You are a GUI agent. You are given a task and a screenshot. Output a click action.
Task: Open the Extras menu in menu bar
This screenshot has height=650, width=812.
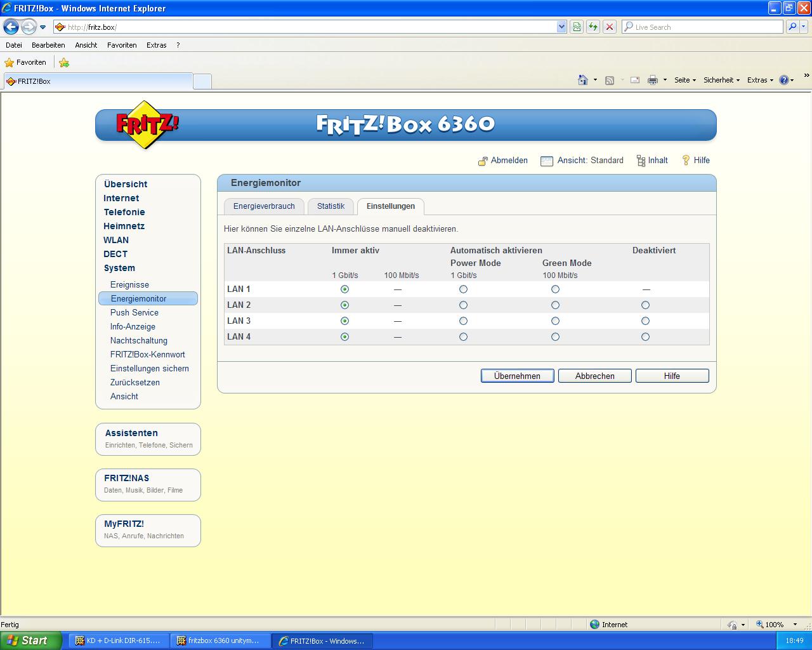coord(156,45)
